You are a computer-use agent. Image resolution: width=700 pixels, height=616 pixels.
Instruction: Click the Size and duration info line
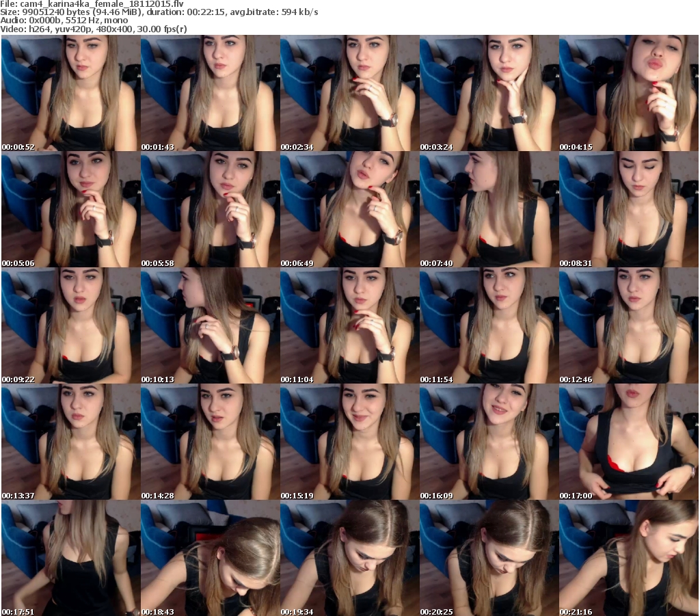click(x=159, y=12)
